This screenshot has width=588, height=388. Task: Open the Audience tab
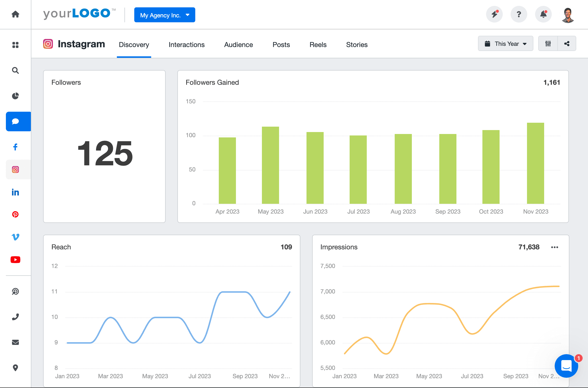pos(238,45)
